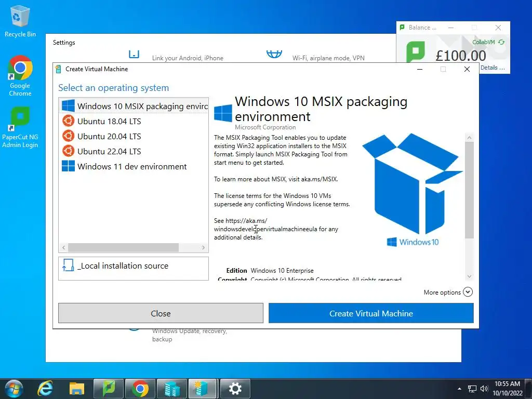532x399 pixels.
Task: Click description pane scroll down arrow
Action: point(469,276)
